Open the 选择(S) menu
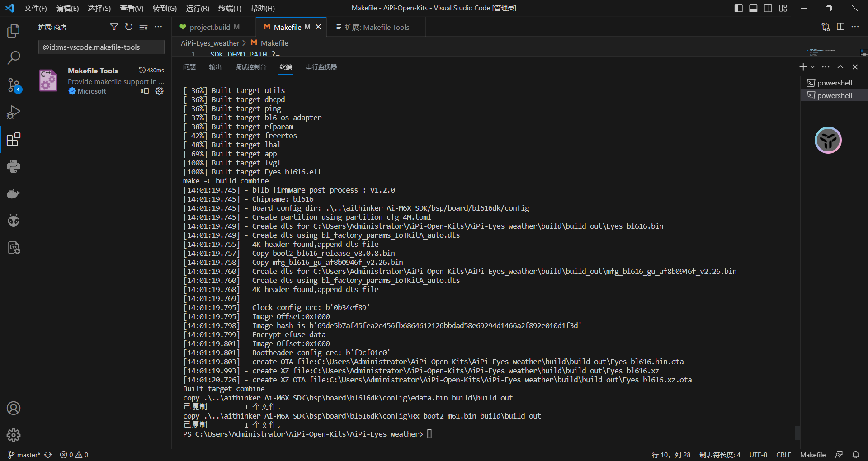This screenshot has width=868, height=461. coord(99,8)
